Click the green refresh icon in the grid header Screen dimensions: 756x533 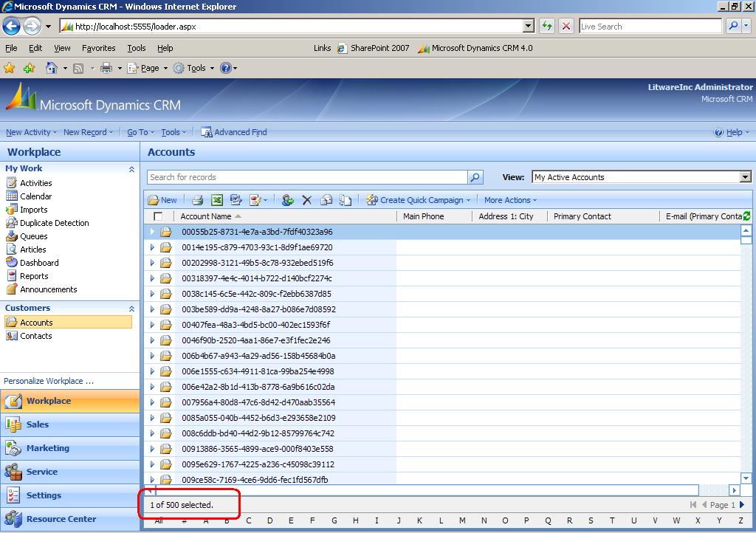click(747, 216)
